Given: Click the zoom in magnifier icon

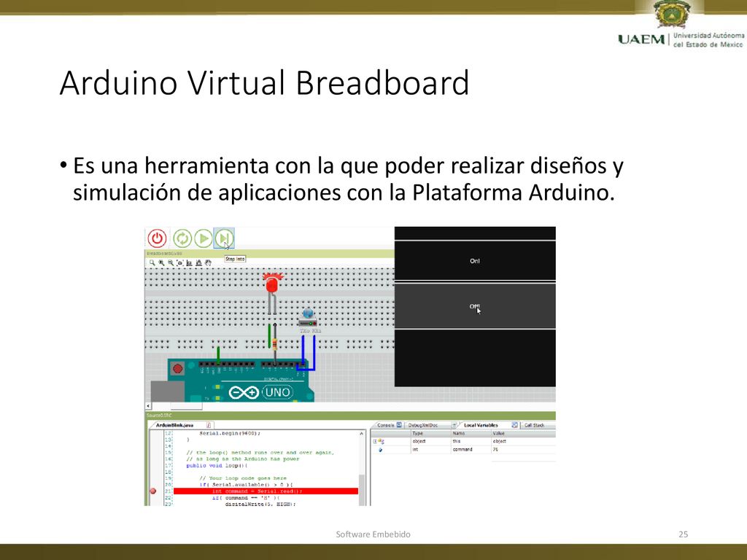Looking at the screenshot, I should pos(161,262).
